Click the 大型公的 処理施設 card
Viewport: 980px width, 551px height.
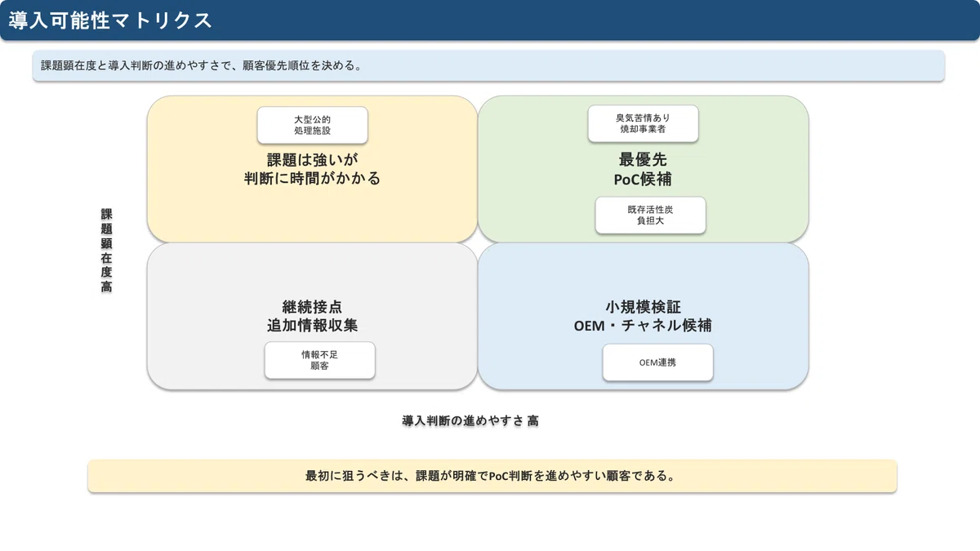(312, 125)
